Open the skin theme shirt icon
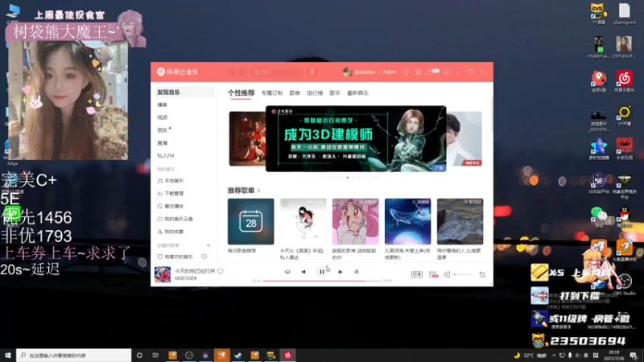Screen dimensions: 644x362 pyautogui.click(x=407, y=72)
